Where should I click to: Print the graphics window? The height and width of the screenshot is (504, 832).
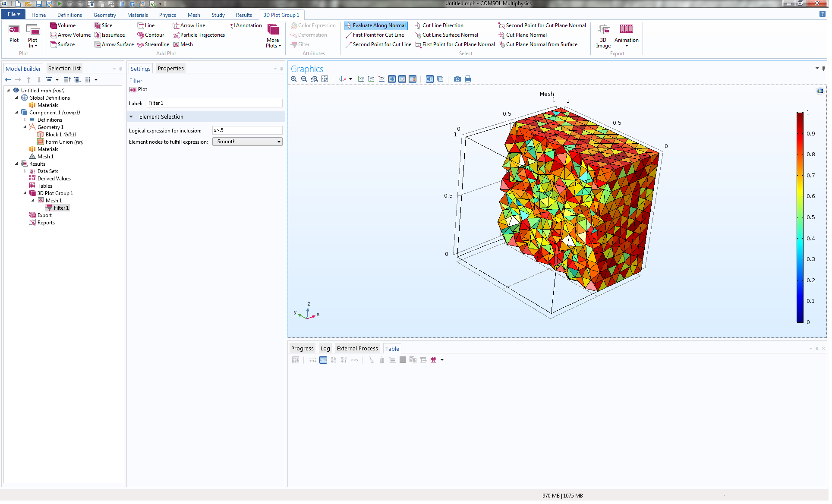(468, 79)
